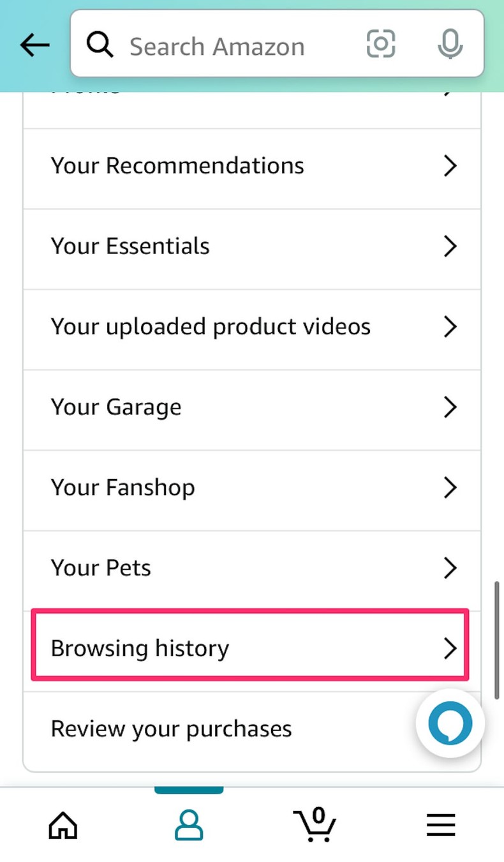
Task: Tap the search magnifier icon
Action: [100, 45]
